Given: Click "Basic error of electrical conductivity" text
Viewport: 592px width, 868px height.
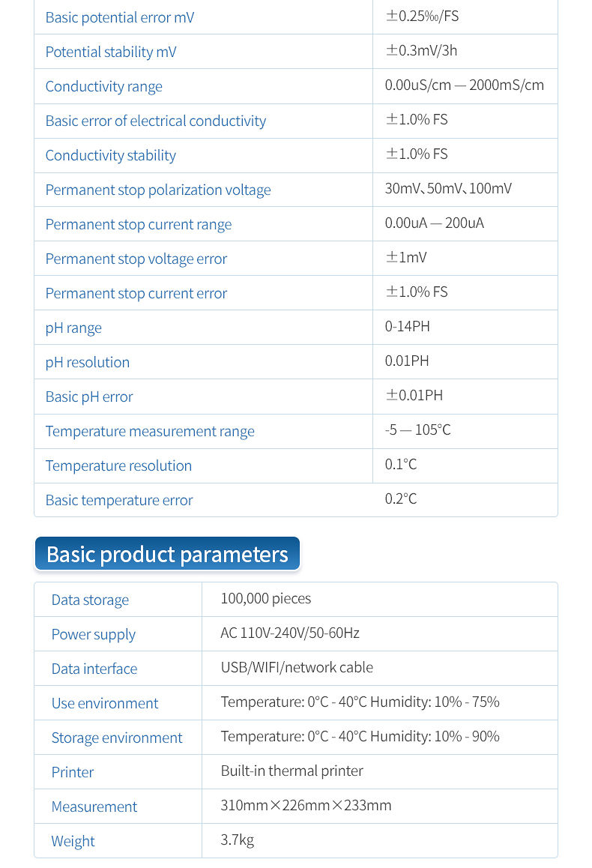Looking at the screenshot, I should pyautogui.click(x=156, y=121).
